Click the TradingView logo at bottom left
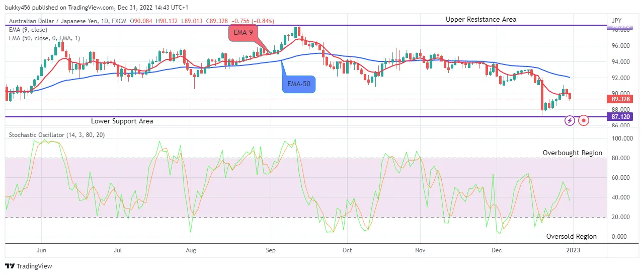Screen dimensions: 644x275 click(x=29, y=266)
